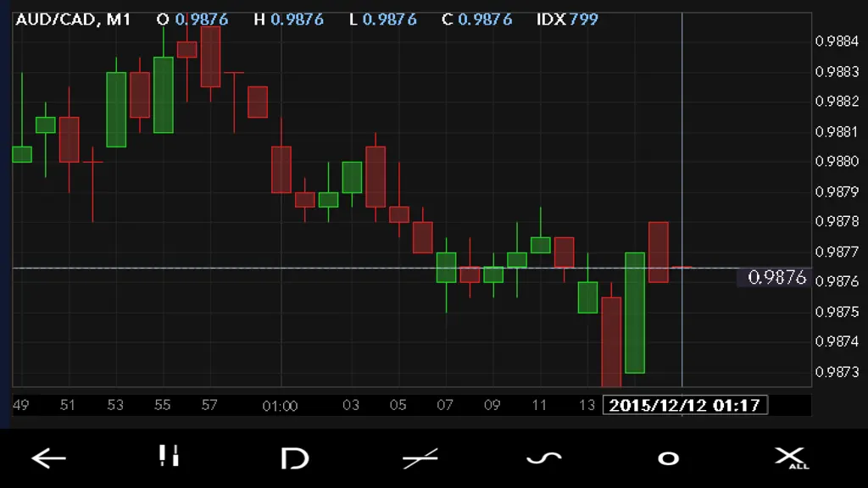Screen dimensions: 868x488
Task: Tap the IDX 799 index value
Action: tap(567, 19)
